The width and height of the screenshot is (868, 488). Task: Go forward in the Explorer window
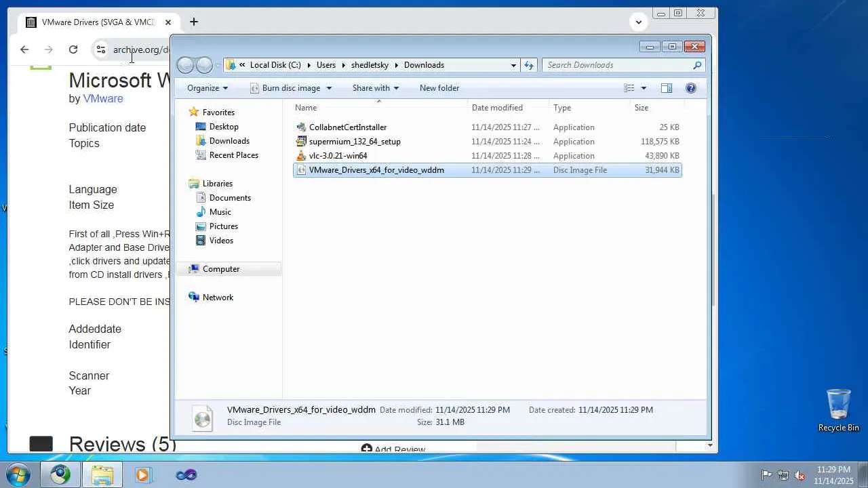point(204,65)
